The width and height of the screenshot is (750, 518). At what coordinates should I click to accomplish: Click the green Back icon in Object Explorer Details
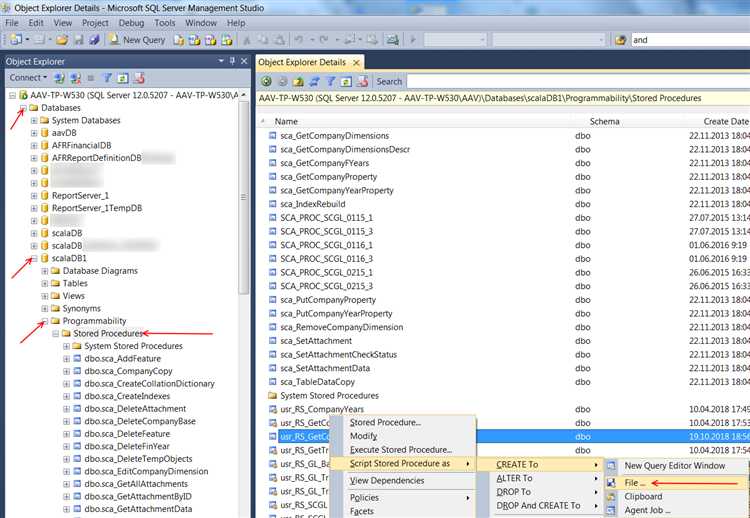click(x=266, y=81)
